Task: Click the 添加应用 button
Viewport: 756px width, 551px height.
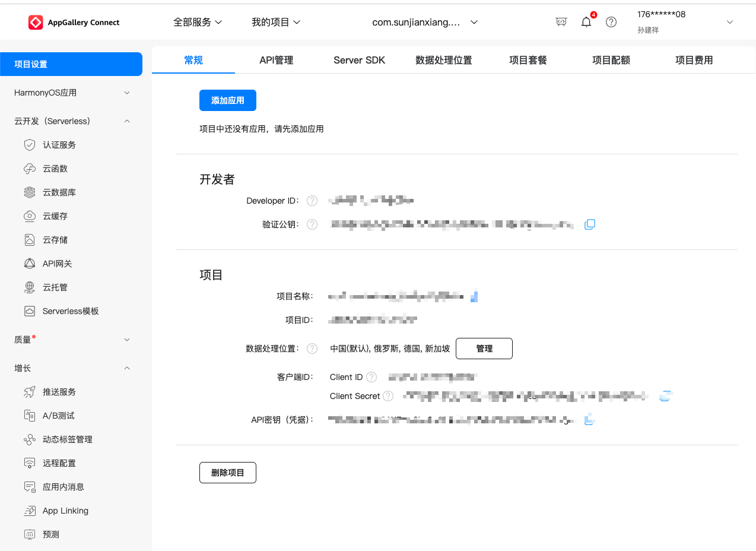Action: click(227, 101)
